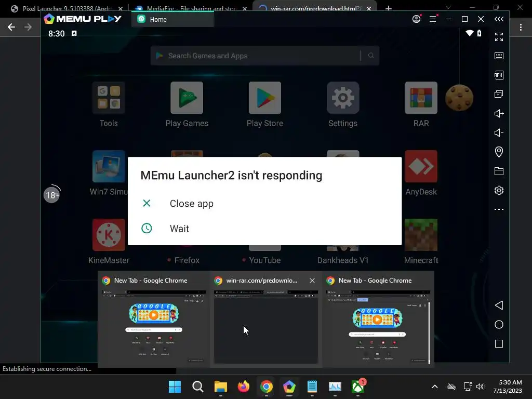
Task: Open File Explorer from the taskbar
Action: [x=220, y=387]
